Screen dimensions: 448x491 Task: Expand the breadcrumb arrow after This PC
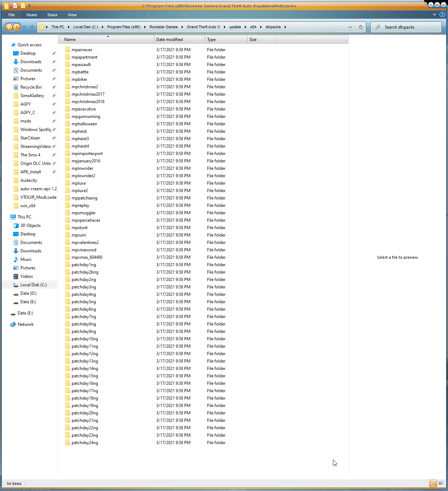(68, 27)
